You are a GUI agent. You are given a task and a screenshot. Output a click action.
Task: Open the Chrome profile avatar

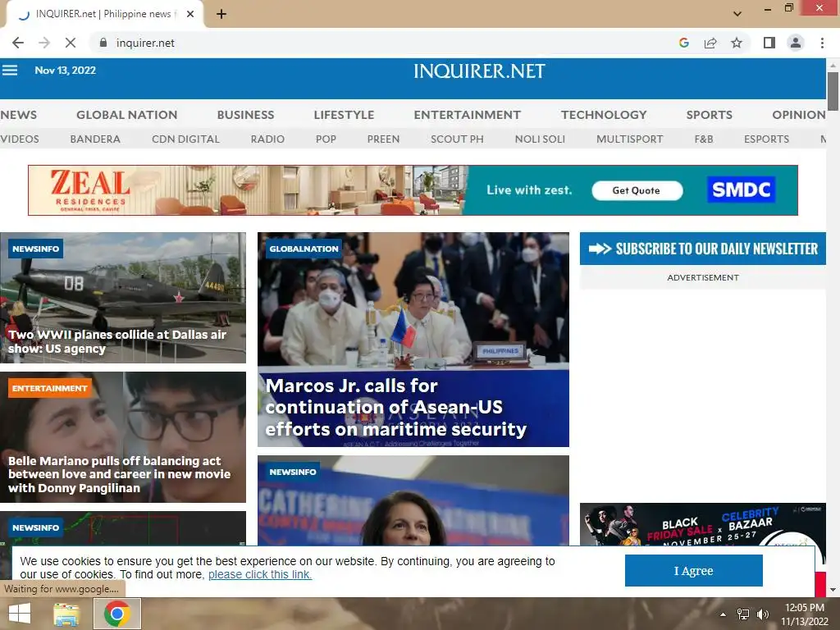click(796, 43)
